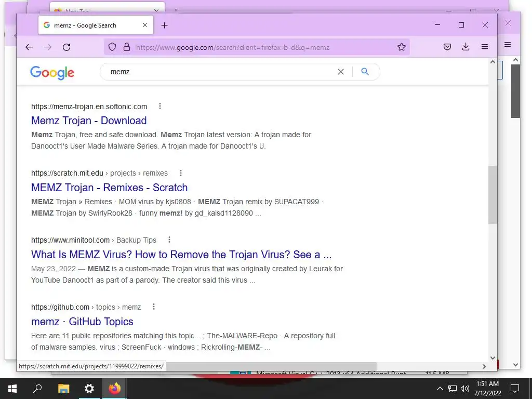Open network status tray icon
The width and height of the screenshot is (532, 399).
click(x=453, y=389)
